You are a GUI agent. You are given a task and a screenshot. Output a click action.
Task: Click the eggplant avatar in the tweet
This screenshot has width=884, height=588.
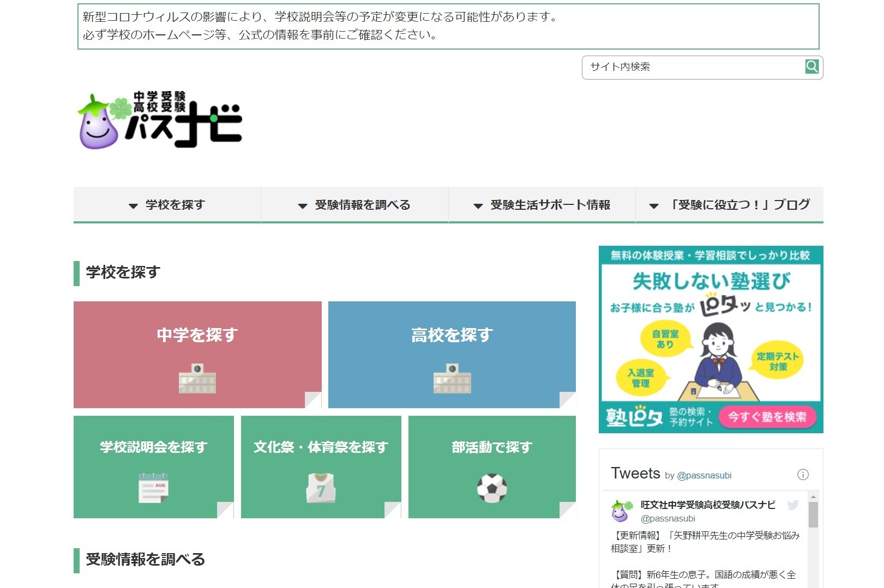621,511
